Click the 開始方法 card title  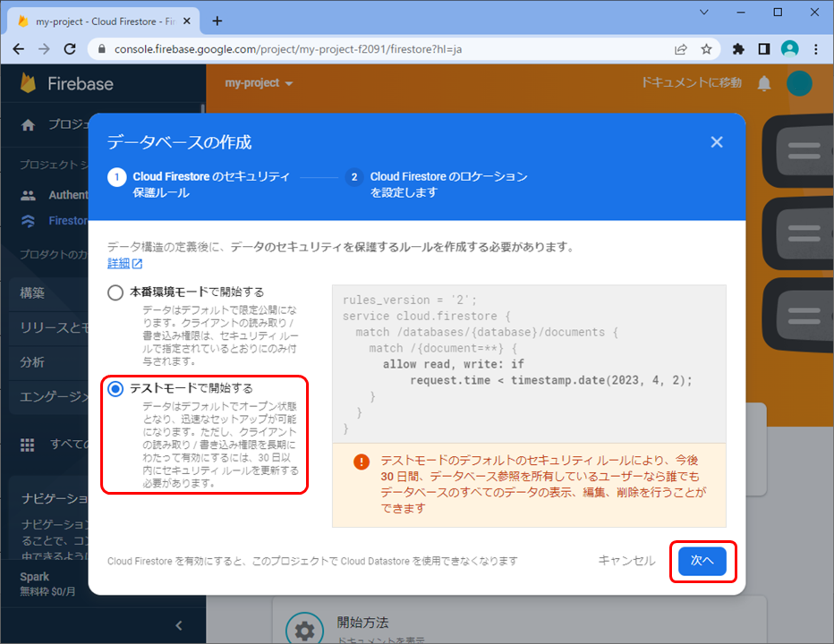coord(362,623)
